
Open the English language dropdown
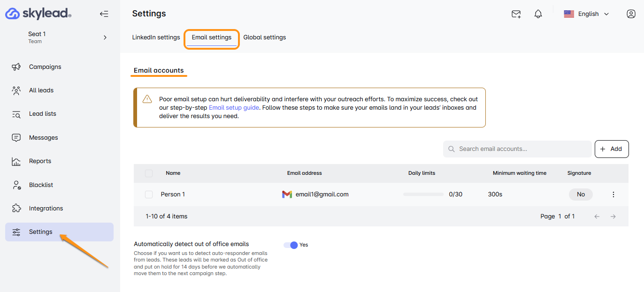coord(586,14)
